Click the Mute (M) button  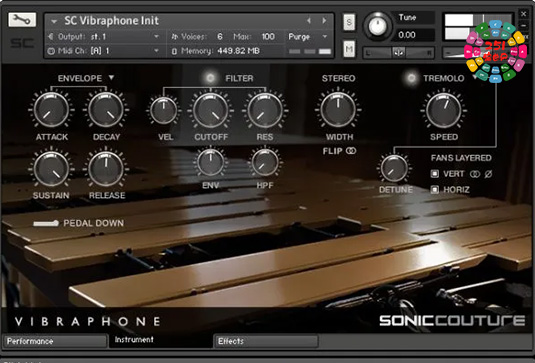point(349,49)
